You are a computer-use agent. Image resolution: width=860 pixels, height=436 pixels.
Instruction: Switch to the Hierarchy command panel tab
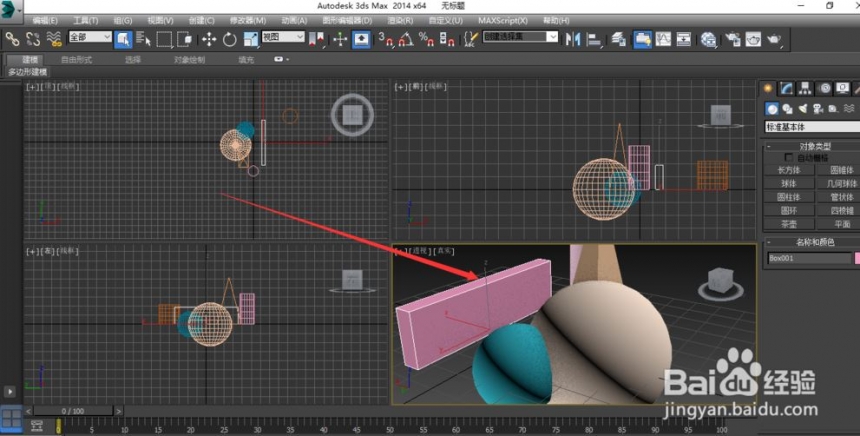pyautogui.click(x=805, y=88)
